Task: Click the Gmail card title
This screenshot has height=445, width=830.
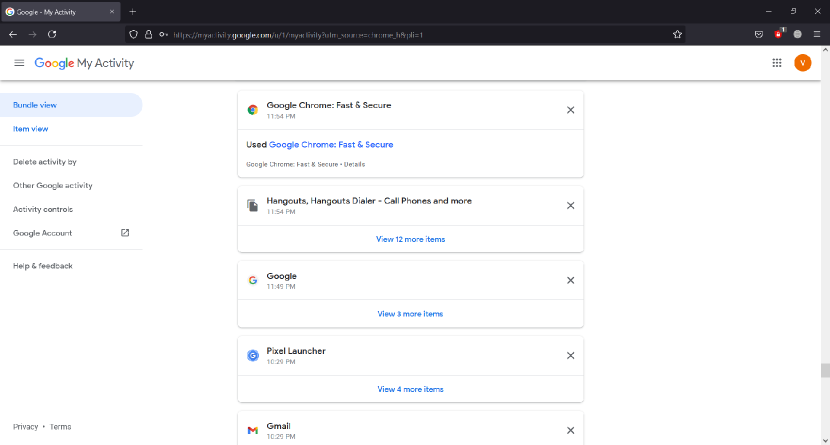Action: click(x=278, y=426)
